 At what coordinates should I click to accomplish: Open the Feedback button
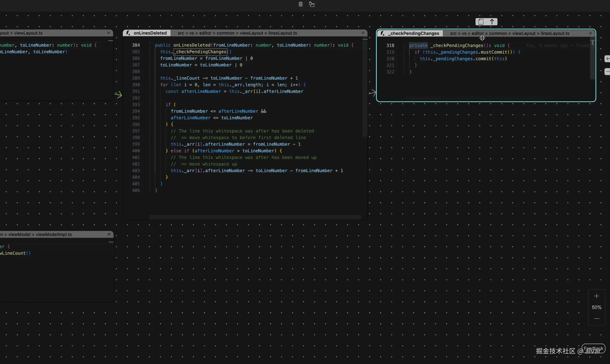(593, 348)
